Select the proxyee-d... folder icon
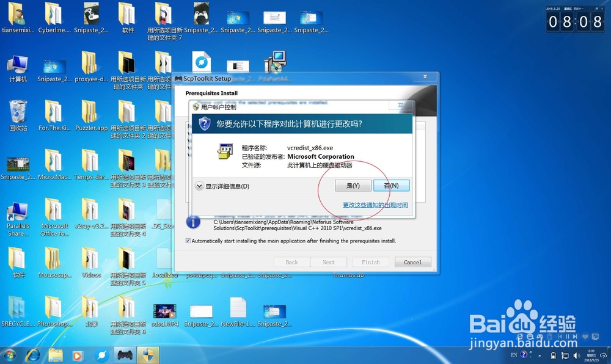611x364 pixels. click(91, 67)
